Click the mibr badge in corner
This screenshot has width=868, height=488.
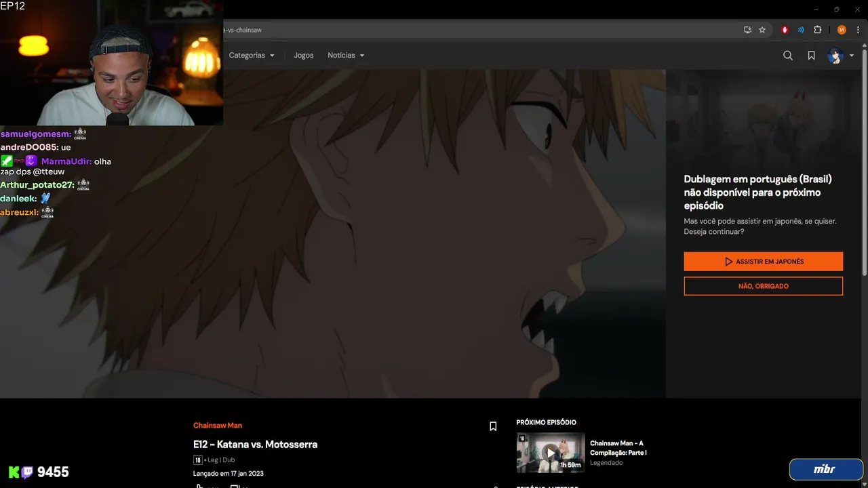[x=825, y=470]
